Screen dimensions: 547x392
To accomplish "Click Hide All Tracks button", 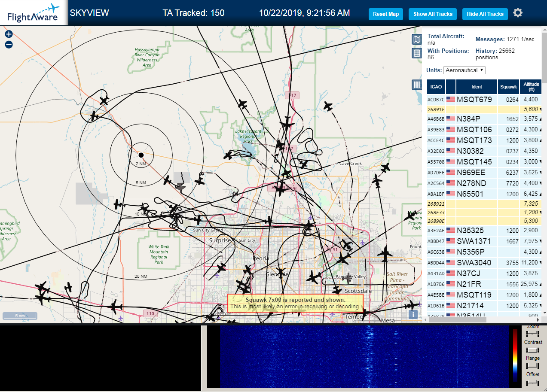I will point(485,14).
